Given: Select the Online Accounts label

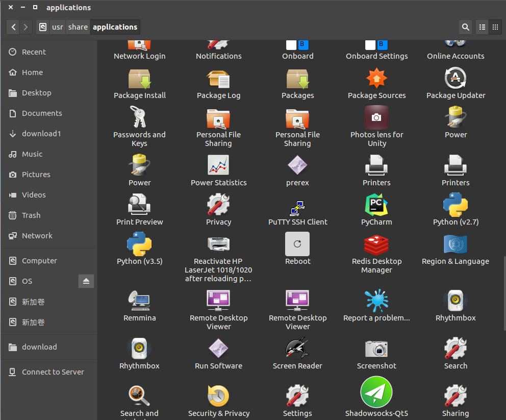Looking at the screenshot, I should coord(456,56).
